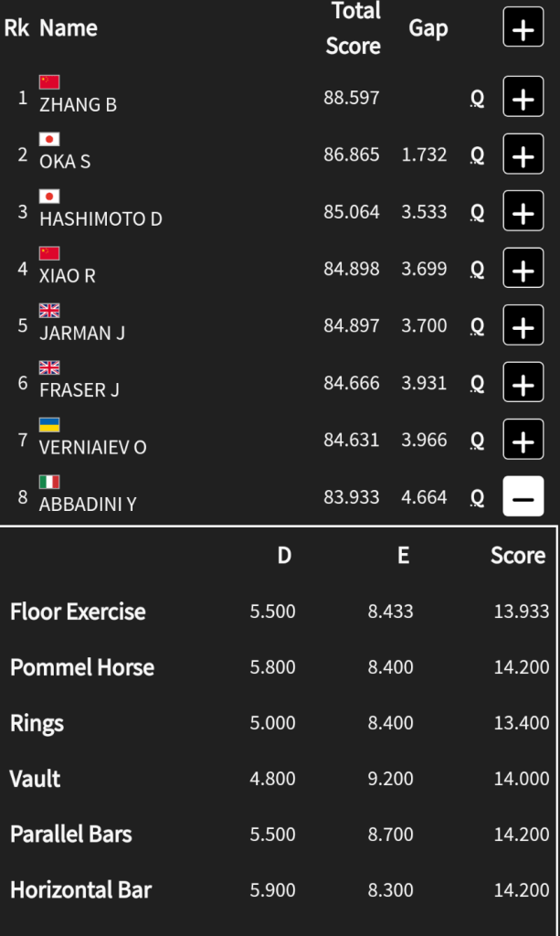The image size is (560, 936).
Task: Click the Ukraine flag above VERNIAIEV O
Action: [x=49, y=425]
